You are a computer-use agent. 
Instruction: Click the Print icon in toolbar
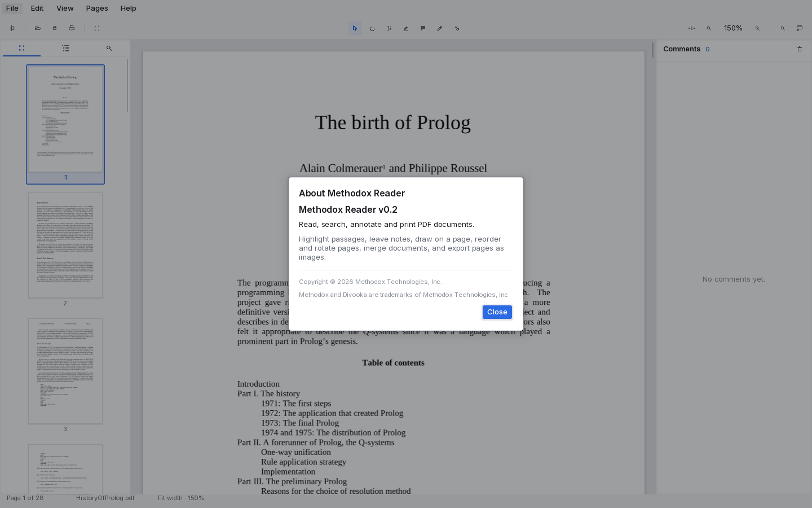[72, 28]
